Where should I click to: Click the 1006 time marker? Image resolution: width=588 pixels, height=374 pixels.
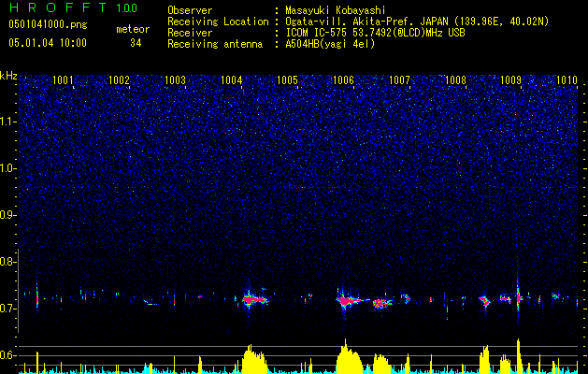(x=343, y=79)
